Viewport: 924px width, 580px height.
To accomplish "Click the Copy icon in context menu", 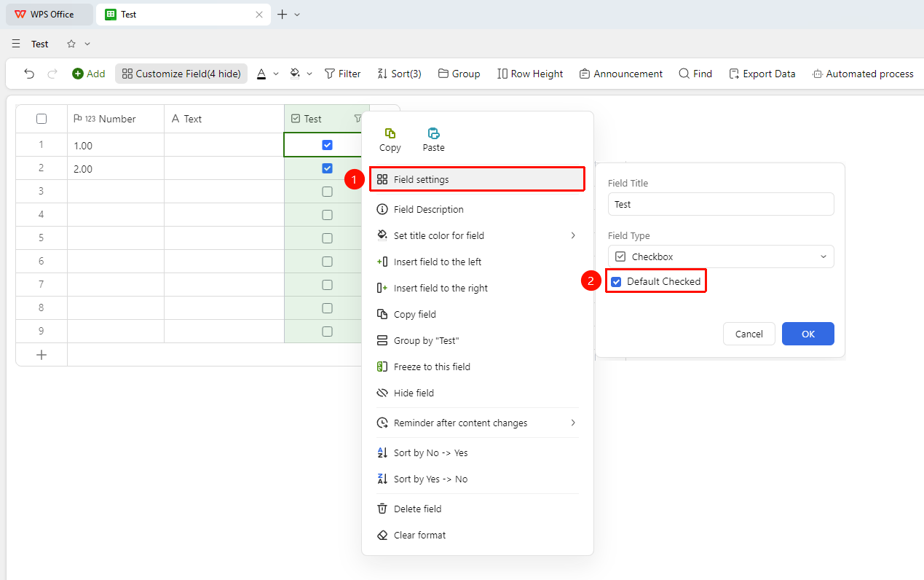I will tap(390, 133).
